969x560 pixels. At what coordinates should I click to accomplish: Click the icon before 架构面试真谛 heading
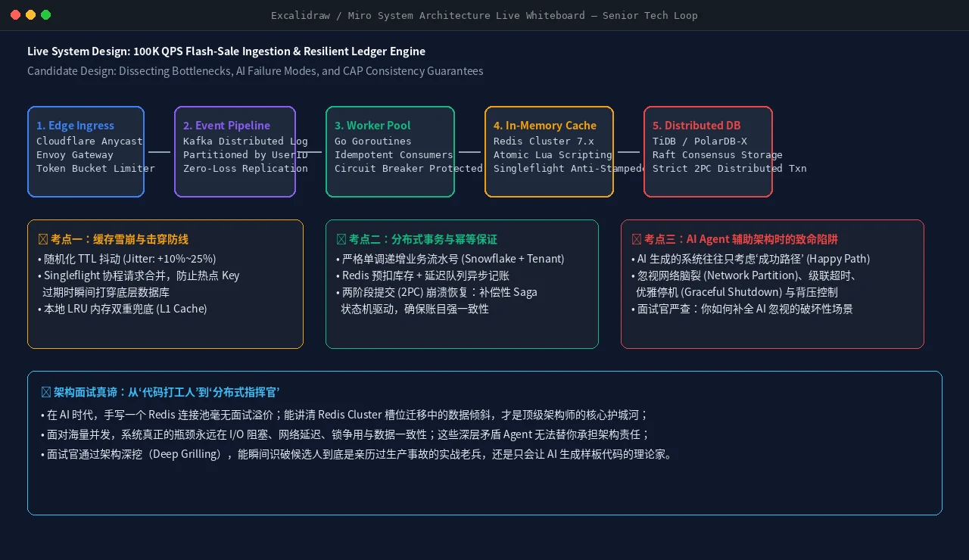(x=46, y=392)
